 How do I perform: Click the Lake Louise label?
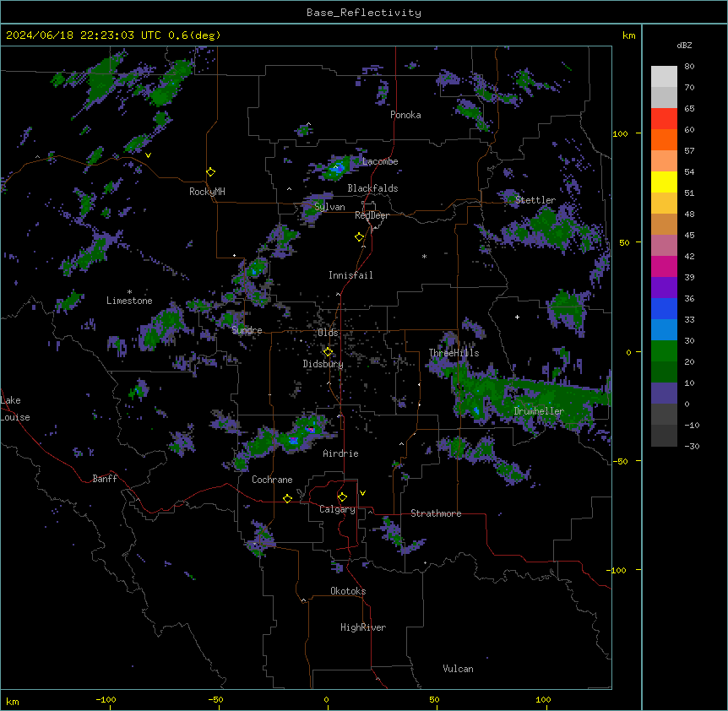pos(15,409)
